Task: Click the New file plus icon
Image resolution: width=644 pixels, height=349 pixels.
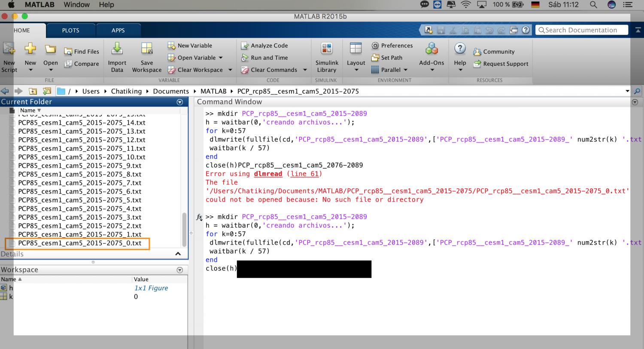Action: click(x=30, y=49)
